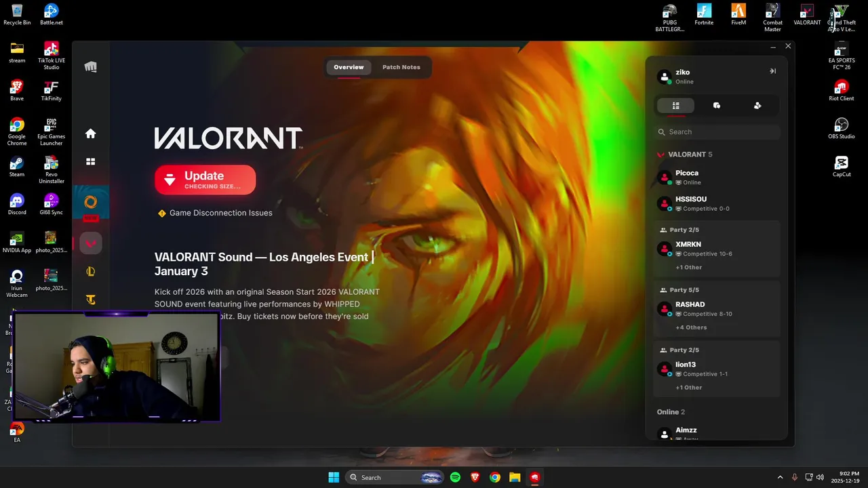This screenshot has height=488, width=868.
Task: Switch to the Patch Notes tab
Action: (x=401, y=67)
